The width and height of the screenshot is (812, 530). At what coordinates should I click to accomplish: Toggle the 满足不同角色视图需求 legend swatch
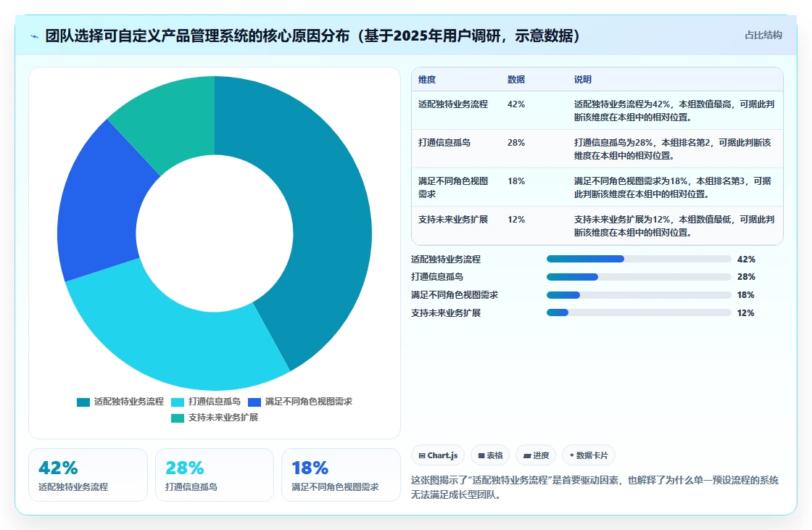[254, 402]
